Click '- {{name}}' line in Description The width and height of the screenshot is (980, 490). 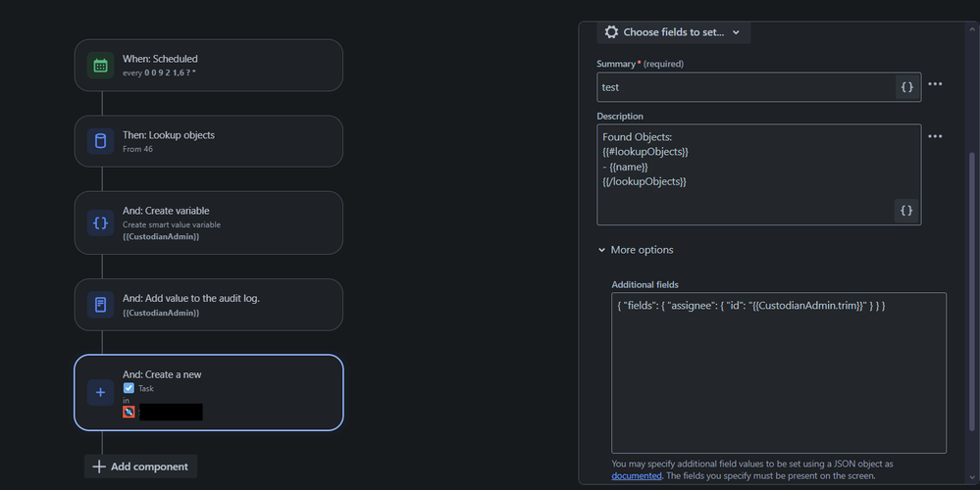coord(625,167)
